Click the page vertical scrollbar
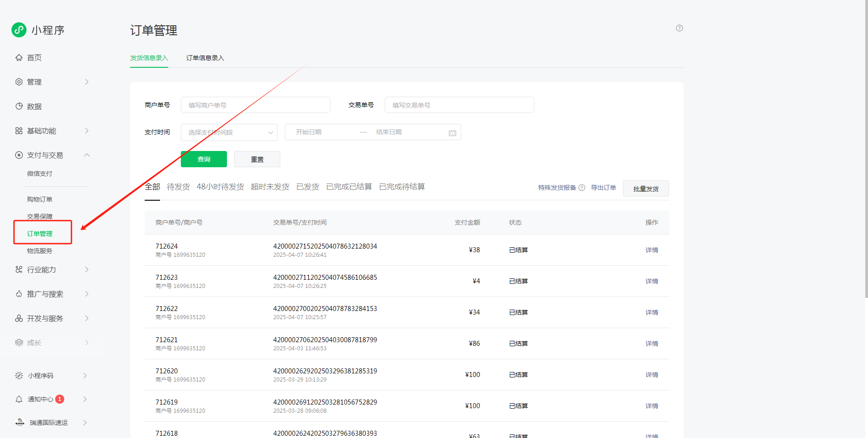This screenshot has width=868, height=438. 866,149
